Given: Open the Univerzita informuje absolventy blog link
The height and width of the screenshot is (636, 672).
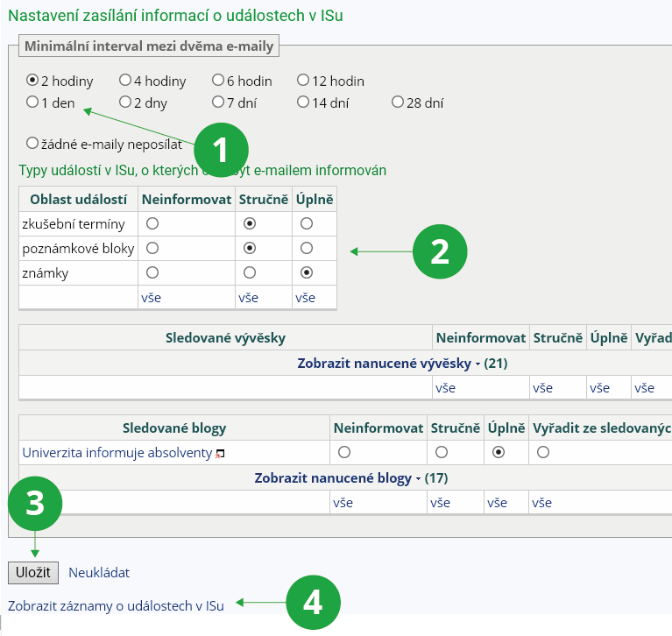Looking at the screenshot, I should pos(117,453).
